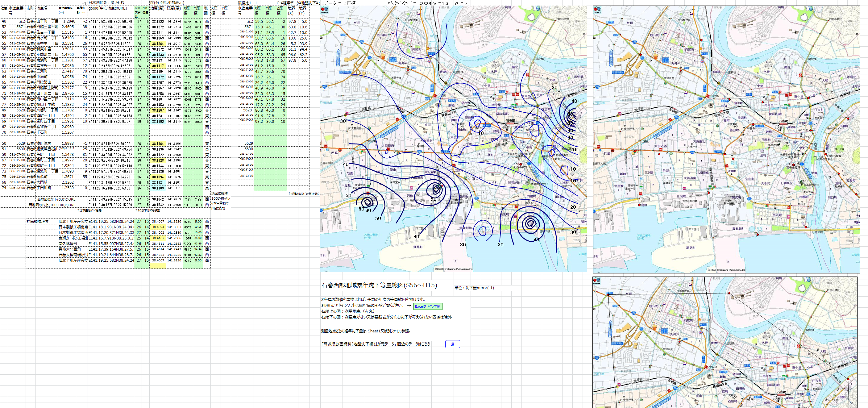This screenshot has width=868, height=408.
Task: Select the place name cell 新東中里
Action: coord(47,49)
